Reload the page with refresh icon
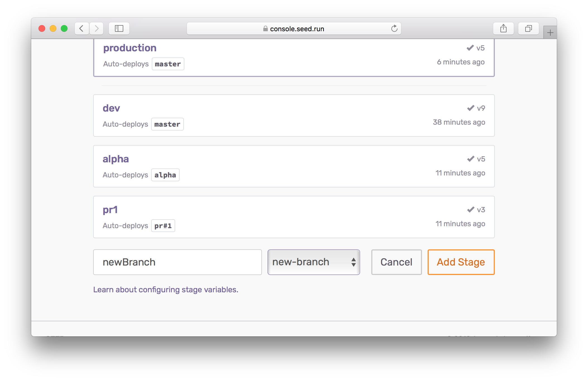This screenshot has height=381, width=588. point(394,28)
